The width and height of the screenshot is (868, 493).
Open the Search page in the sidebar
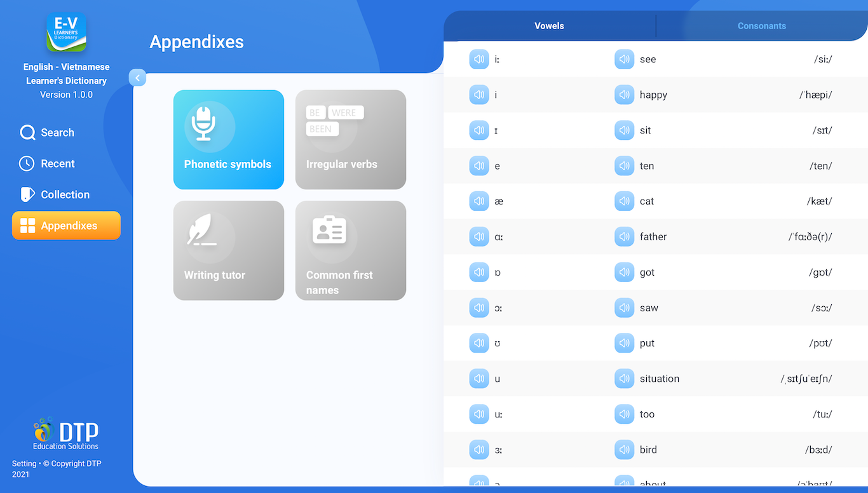pyautogui.click(x=66, y=133)
